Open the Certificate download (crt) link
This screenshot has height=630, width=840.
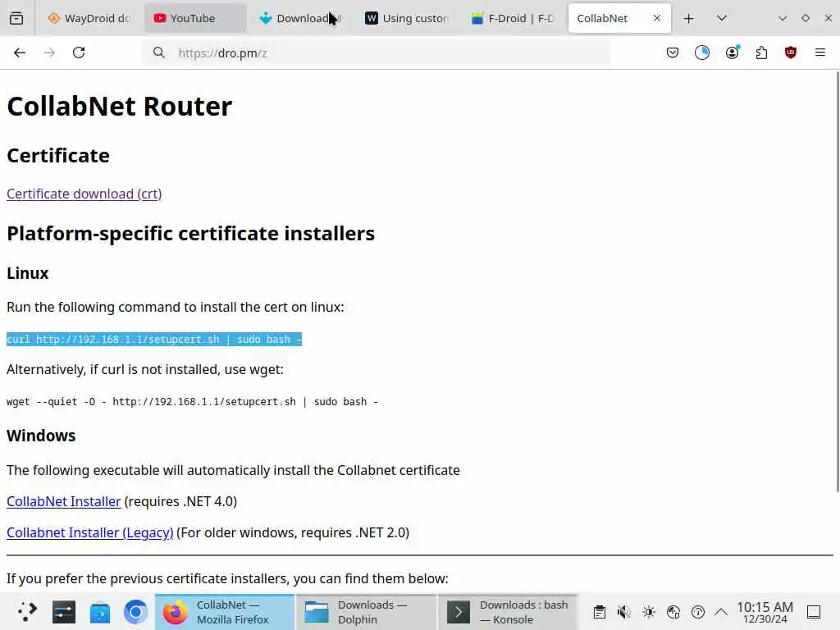point(84,194)
